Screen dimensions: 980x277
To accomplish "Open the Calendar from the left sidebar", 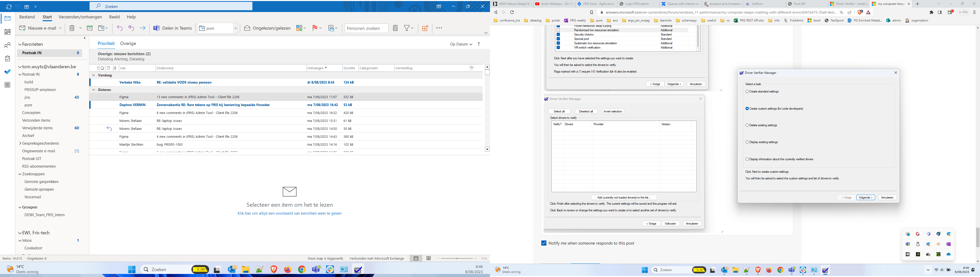I will pyautogui.click(x=7, y=32).
